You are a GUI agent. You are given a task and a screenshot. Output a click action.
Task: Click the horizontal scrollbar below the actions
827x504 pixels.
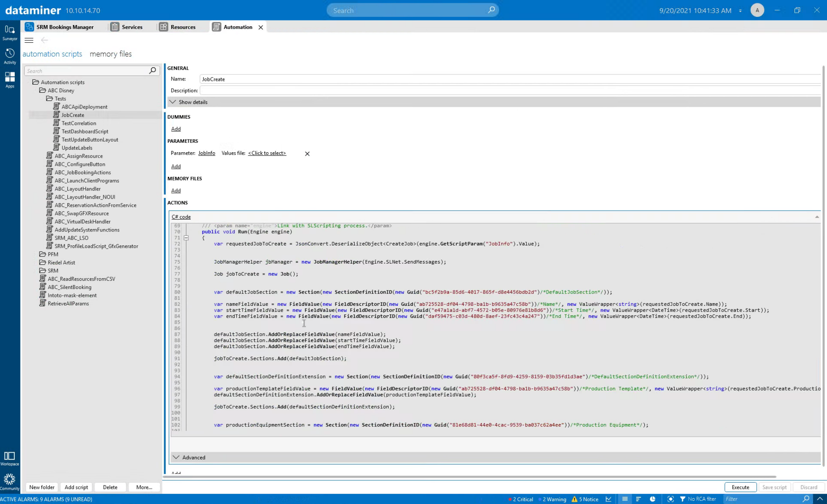(x=470, y=477)
